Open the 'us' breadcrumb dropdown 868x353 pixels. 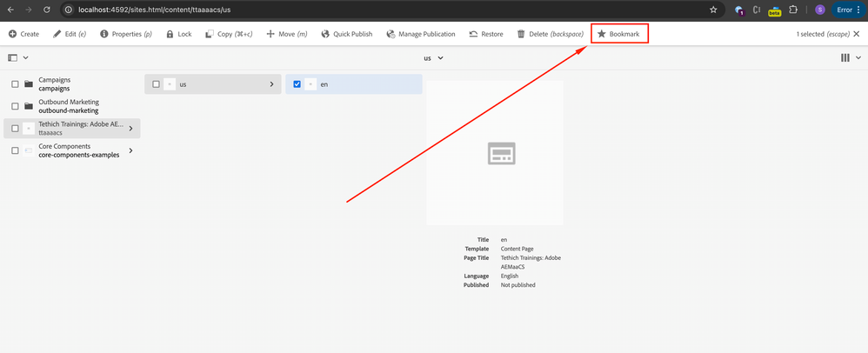click(434, 58)
